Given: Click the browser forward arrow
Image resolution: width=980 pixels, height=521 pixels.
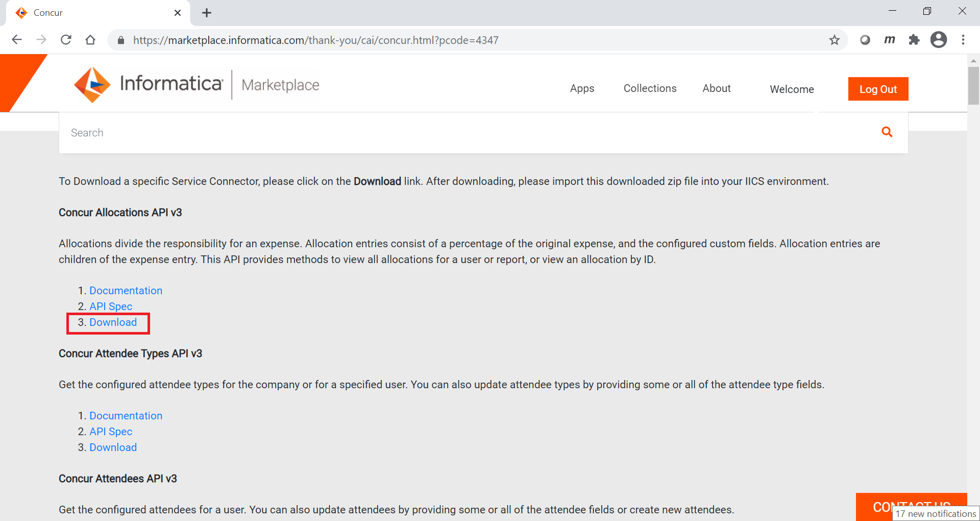Looking at the screenshot, I should click(x=41, y=40).
